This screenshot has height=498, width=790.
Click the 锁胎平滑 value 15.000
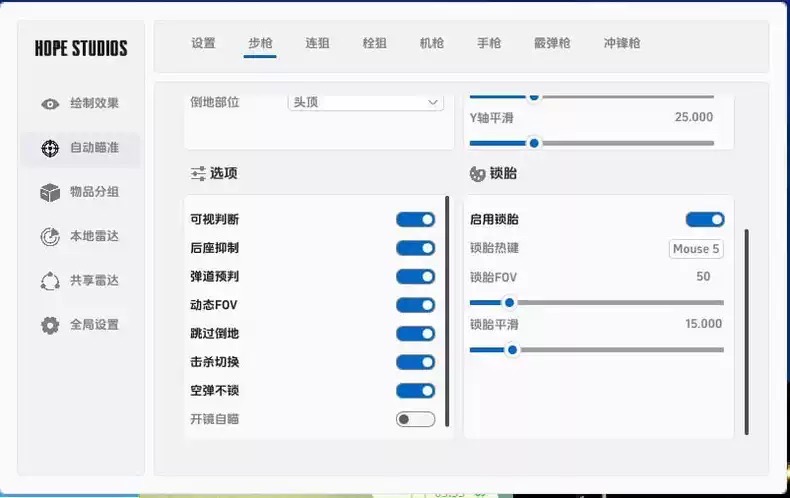[x=703, y=324]
